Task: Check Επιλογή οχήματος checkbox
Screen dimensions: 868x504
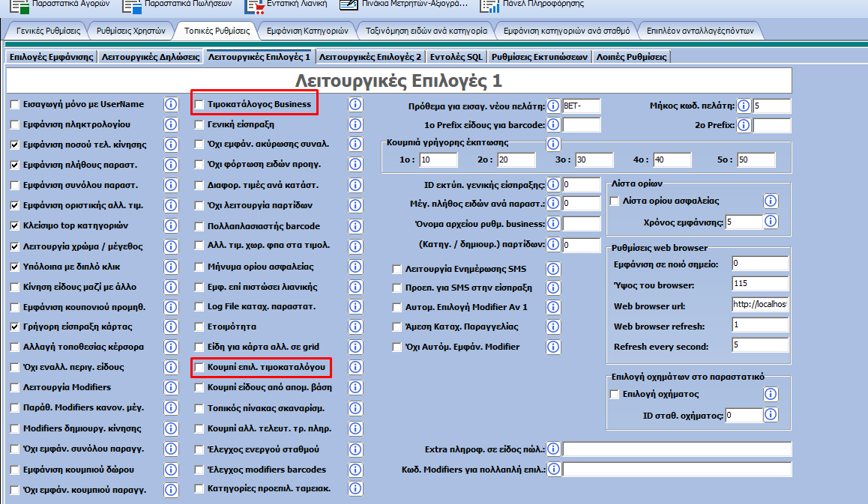Action: [614, 394]
